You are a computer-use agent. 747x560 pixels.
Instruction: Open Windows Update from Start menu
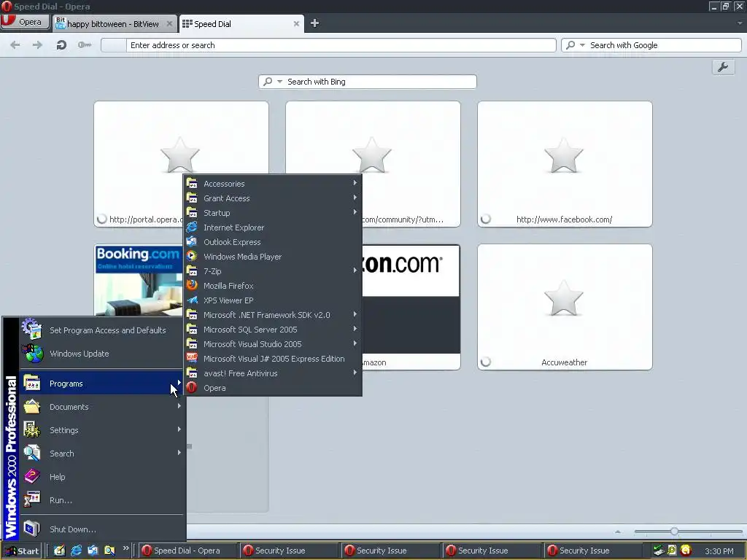[102, 354]
